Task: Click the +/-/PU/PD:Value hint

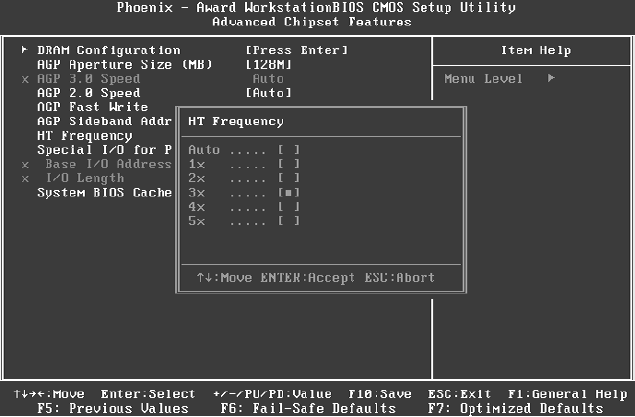Action: pos(273,394)
